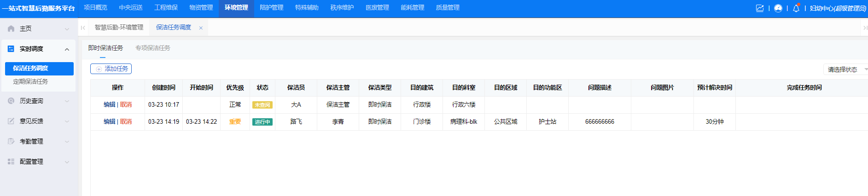The height and width of the screenshot is (196, 868).
Task: Click the 病理科-blk department cell
Action: (464, 122)
